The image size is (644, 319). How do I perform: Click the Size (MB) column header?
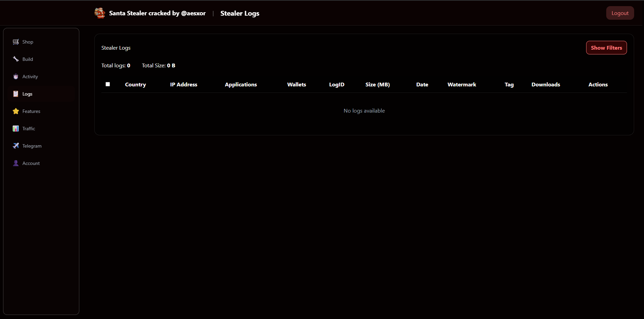pyautogui.click(x=377, y=84)
